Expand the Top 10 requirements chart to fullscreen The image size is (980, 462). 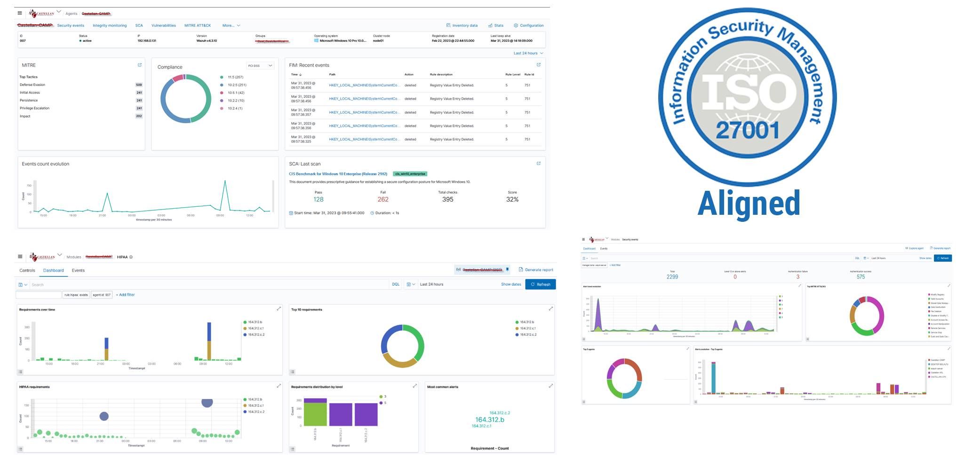[550, 309]
